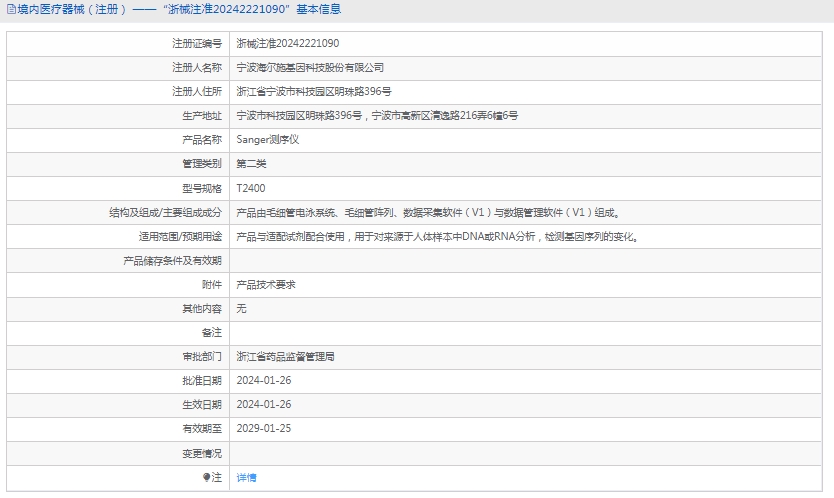The height and width of the screenshot is (498, 834).
Task: Click the approval date 2024-01-26 next to 批准日期
Action: tap(263, 381)
